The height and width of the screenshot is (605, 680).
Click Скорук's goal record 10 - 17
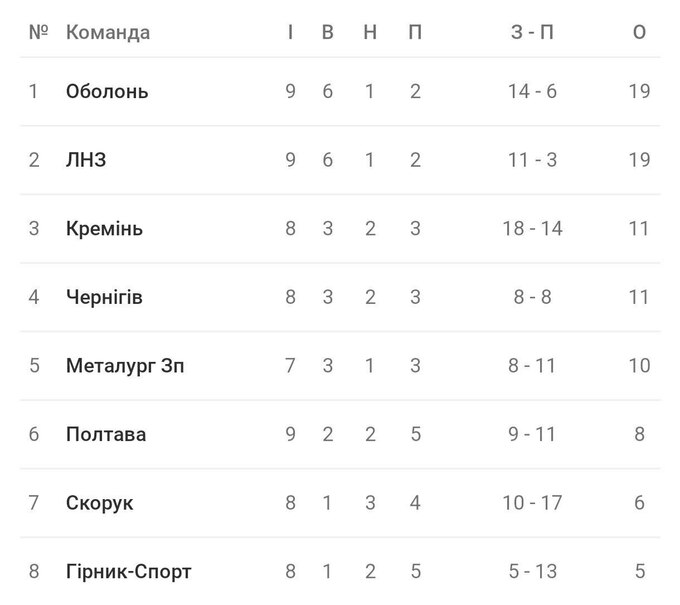[532, 503]
